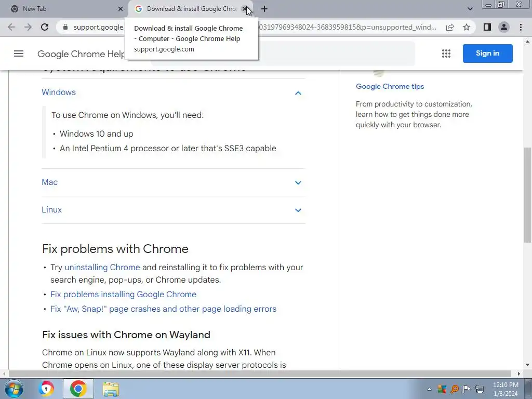
Task: Close the New Tab tab
Action: tap(121, 9)
